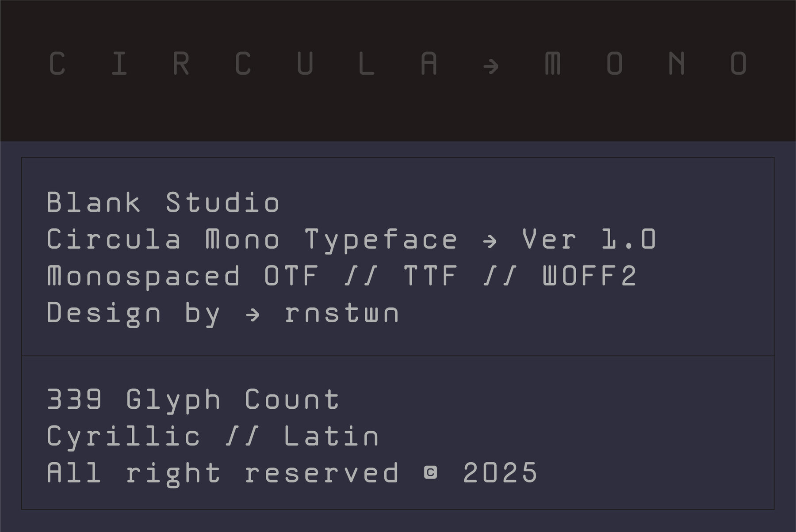
Task: Click the All right reserved text
Action: 222,473
